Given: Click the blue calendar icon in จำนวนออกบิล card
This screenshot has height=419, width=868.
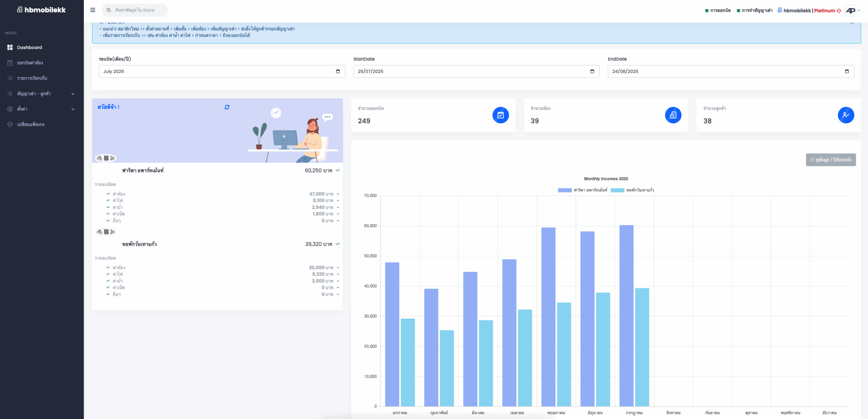Looking at the screenshot, I should pyautogui.click(x=500, y=115).
